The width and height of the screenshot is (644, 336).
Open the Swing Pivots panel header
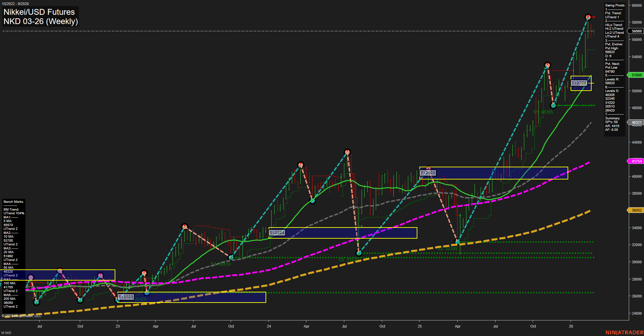615,5
